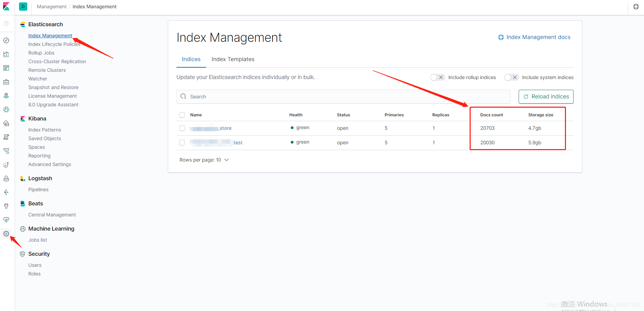Open Dev Tools wrench icon

[6, 206]
